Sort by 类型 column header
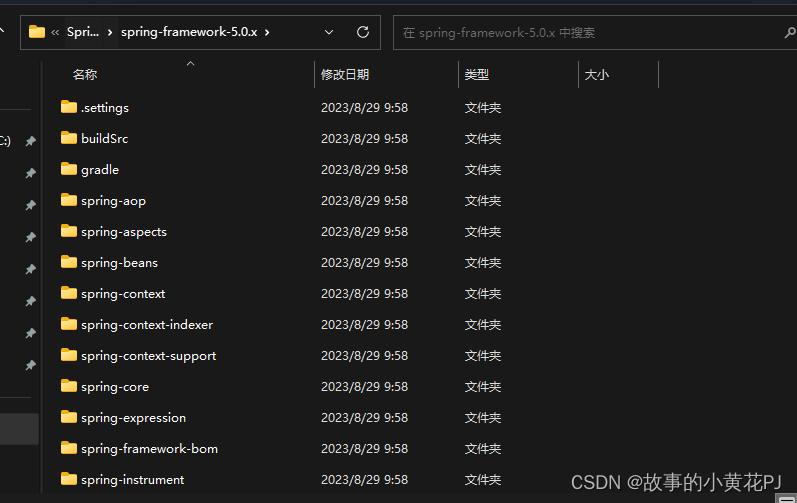This screenshot has height=503, width=797. 476,75
